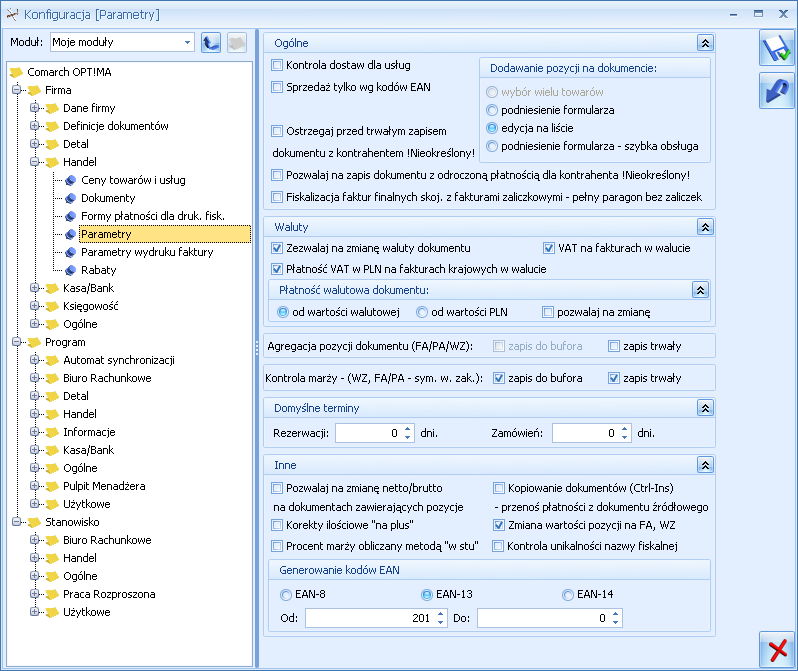Click the blue pin icon below save
The height and width of the screenshot is (671, 798).
(x=777, y=91)
